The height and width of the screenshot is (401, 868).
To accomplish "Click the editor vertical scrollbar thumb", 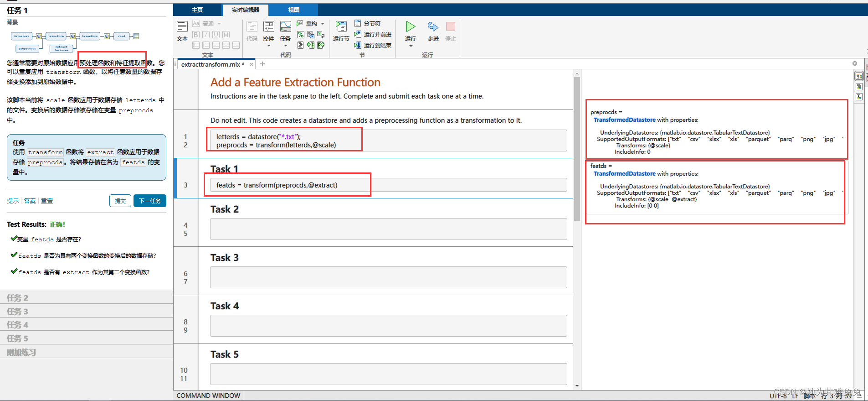I will (577, 149).
